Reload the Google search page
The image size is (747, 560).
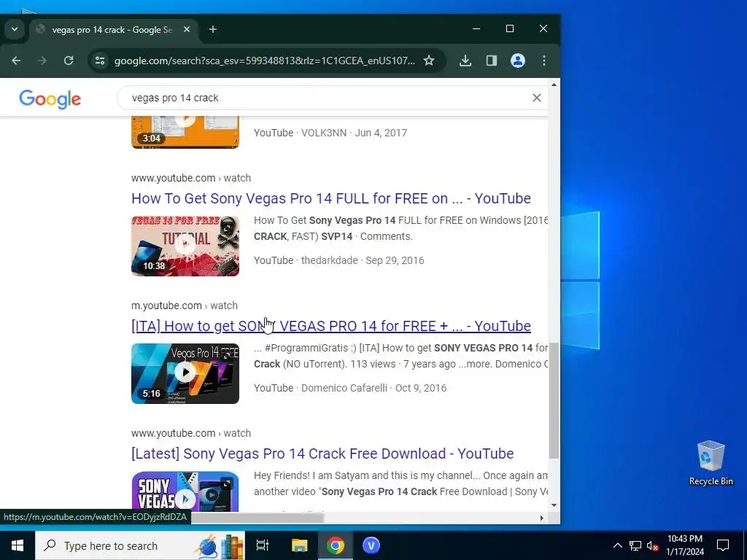click(x=69, y=61)
